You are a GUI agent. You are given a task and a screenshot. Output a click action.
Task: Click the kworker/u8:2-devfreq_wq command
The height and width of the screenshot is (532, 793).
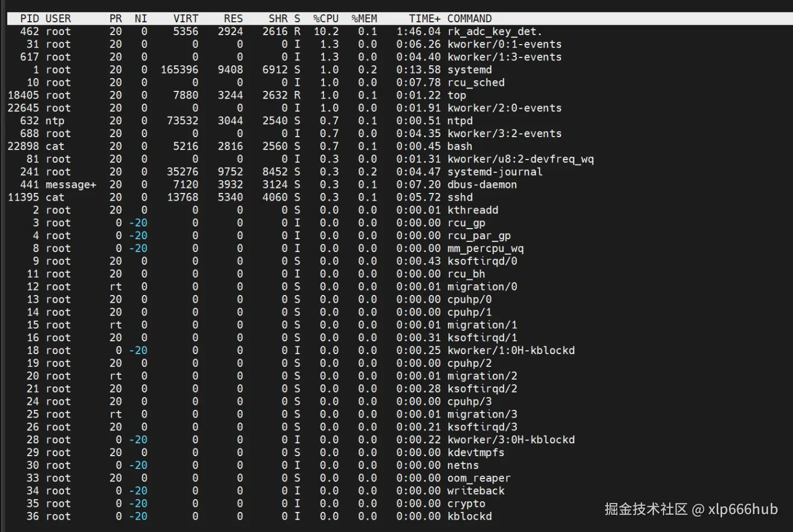pyautogui.click(x=520, y=159)
